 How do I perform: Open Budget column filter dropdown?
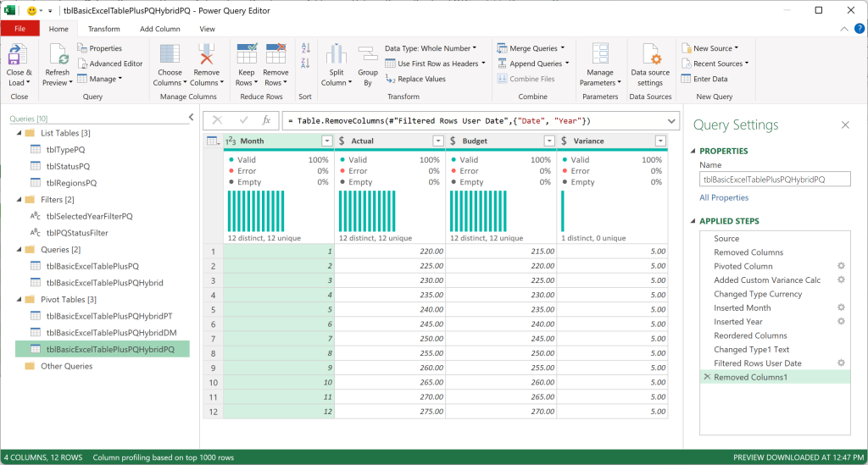[x=549, y=141]
